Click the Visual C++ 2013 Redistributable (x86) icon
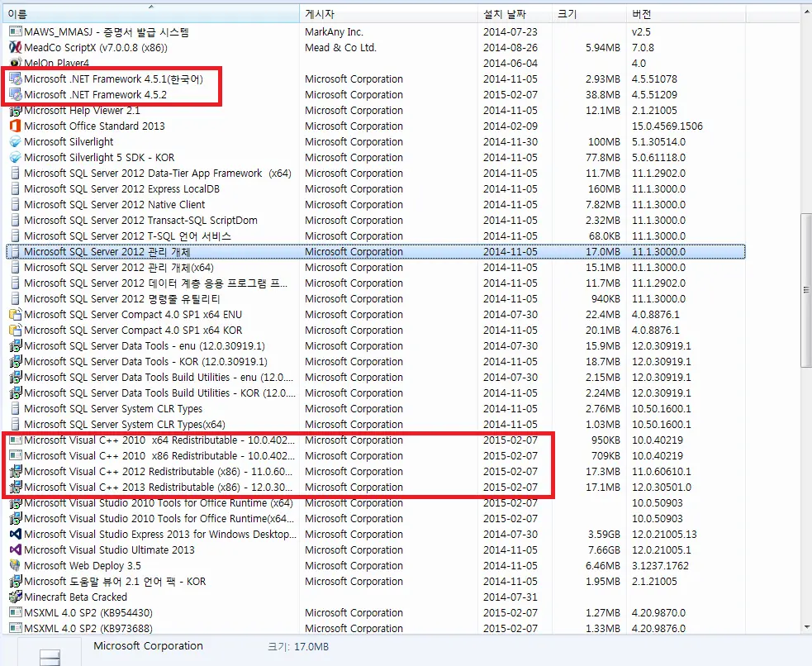Viewport: 812px width, 666px height. 16,487
